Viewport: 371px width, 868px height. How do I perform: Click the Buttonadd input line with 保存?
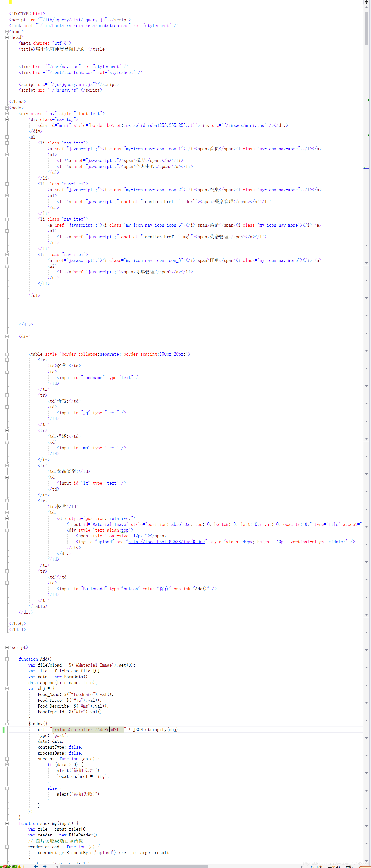coord(137,589)
